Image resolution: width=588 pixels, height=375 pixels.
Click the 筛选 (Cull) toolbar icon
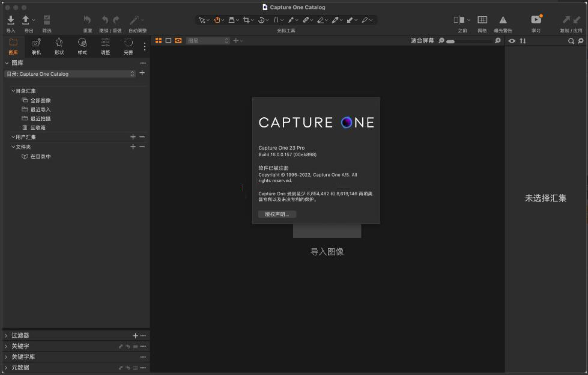[x=47, y=20]
